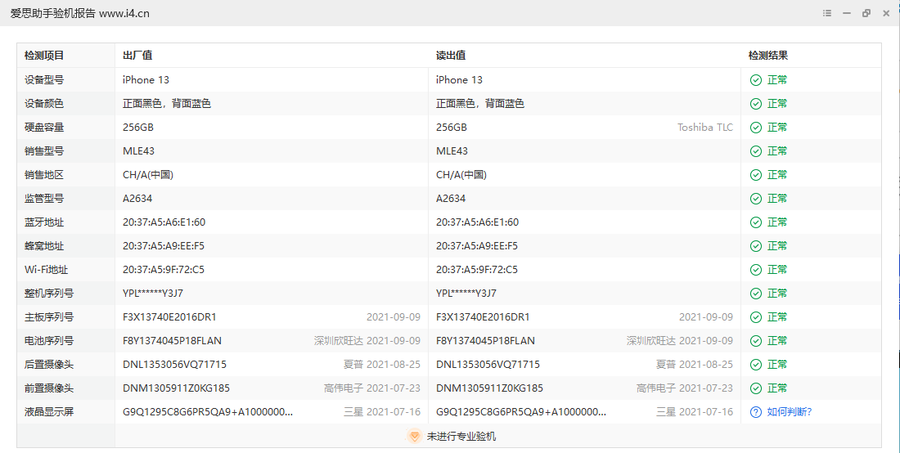
Task: Click the green check icon in 整机序列号 row
Action: 755,293
